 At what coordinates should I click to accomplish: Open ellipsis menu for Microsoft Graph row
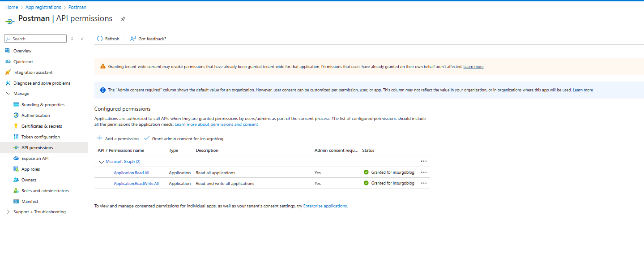[x=424, y=161]
